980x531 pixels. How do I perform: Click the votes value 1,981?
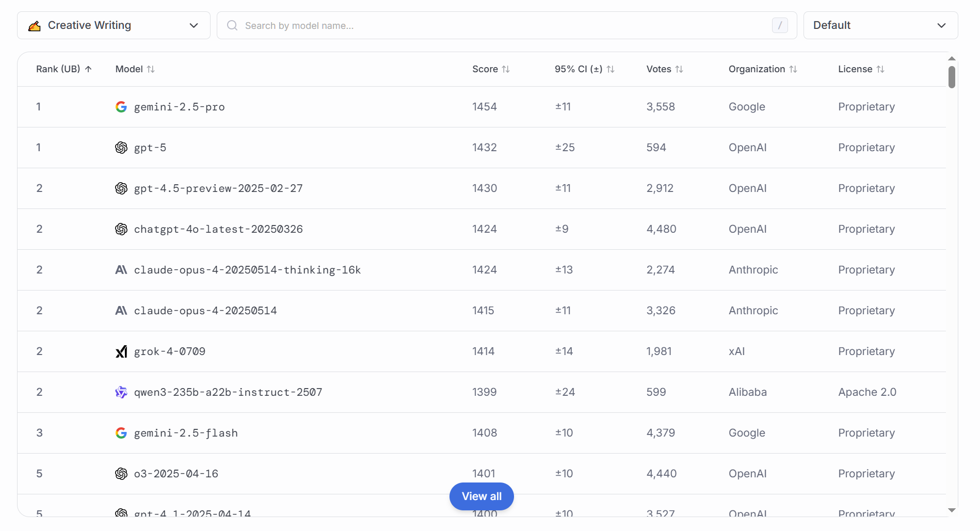[x=659, y=351]
